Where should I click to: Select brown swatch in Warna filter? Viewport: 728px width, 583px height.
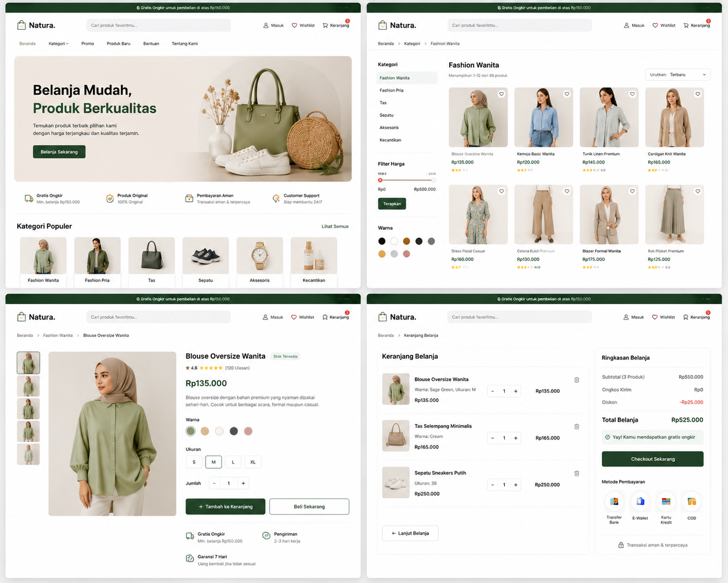(407, 241)
